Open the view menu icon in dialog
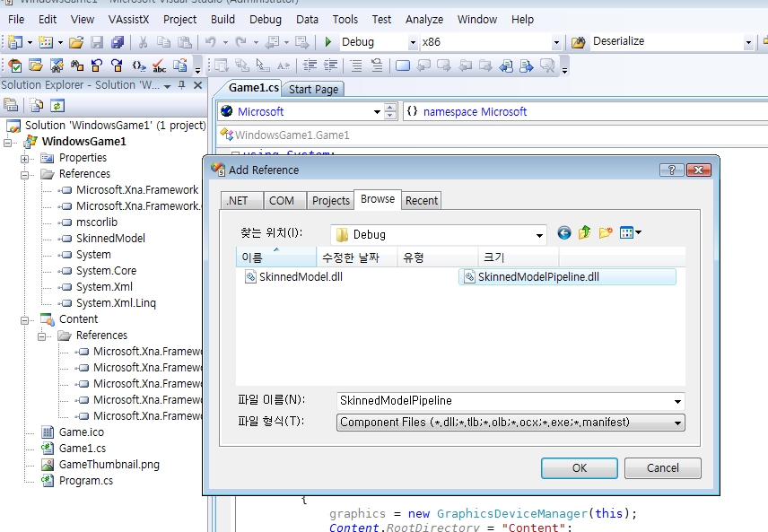Screen dimensions: 768x532 pos(630,232)
